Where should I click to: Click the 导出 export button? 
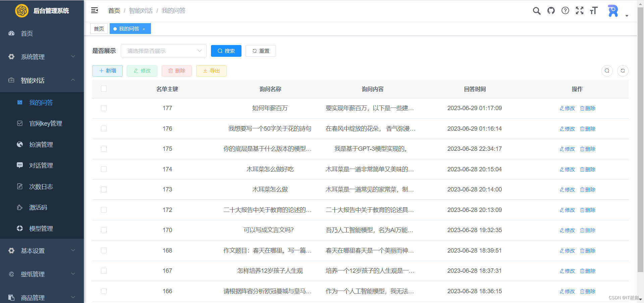211,71
